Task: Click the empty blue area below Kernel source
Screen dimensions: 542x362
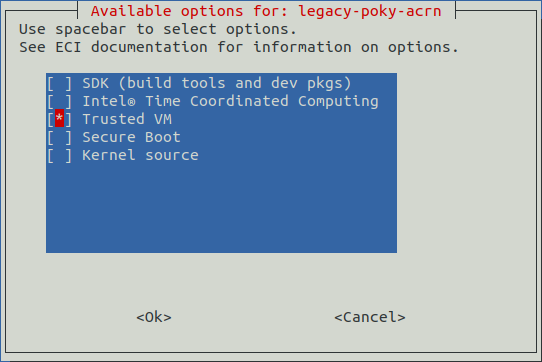Action: tap(221, 207)
